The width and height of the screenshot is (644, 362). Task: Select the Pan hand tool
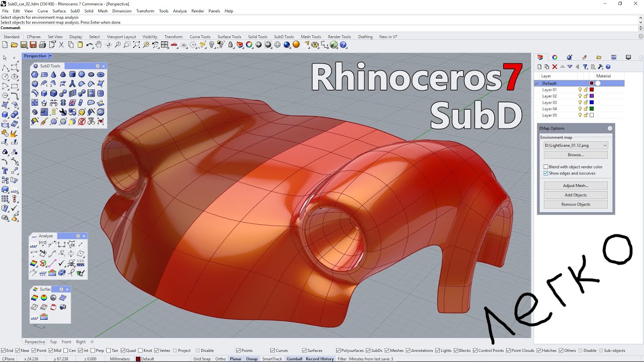[99, 45]
